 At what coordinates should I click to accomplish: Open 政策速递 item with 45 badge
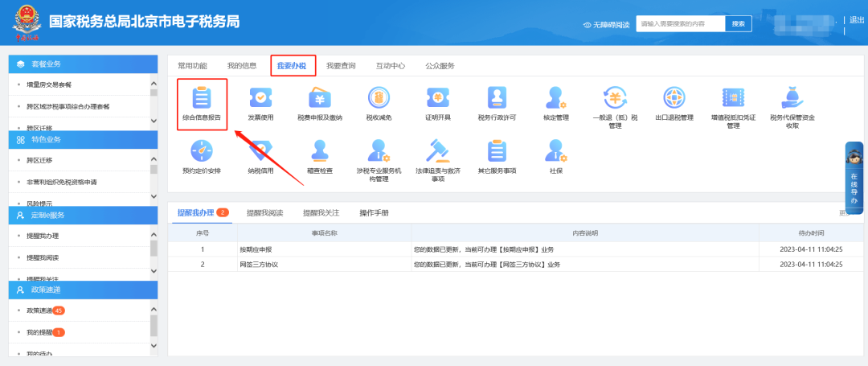(45, 310)
